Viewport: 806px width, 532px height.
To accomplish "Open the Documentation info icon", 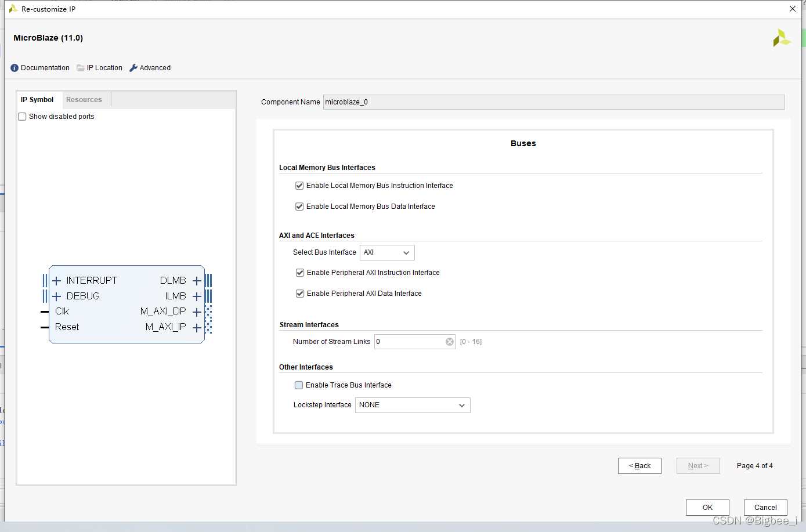I will pyautogui.click(x=15, y=68).
